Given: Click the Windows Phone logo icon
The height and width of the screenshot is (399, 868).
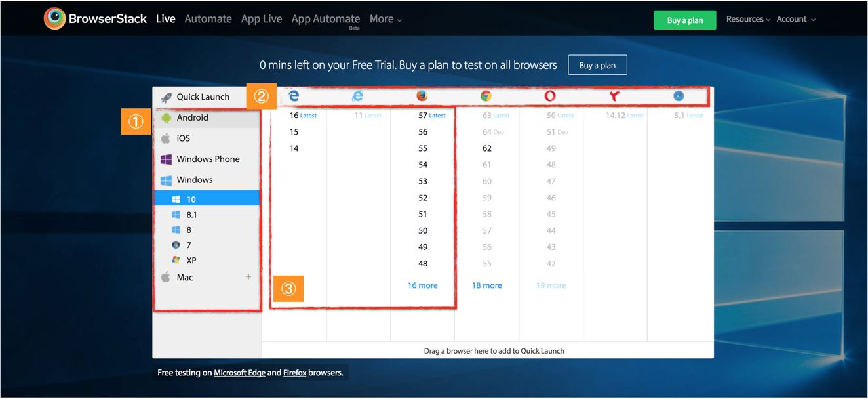Looking at the screenshot, I should [167, 159].
